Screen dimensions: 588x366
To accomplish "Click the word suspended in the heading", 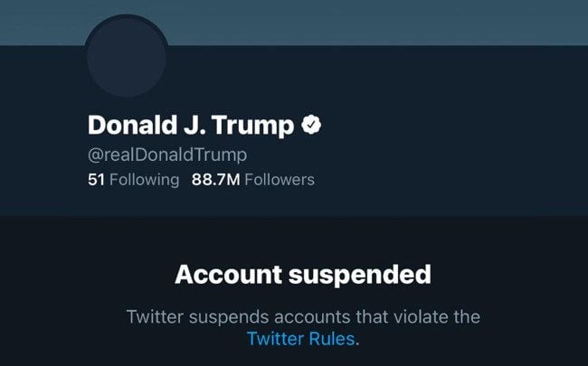I will coord(360,276).
